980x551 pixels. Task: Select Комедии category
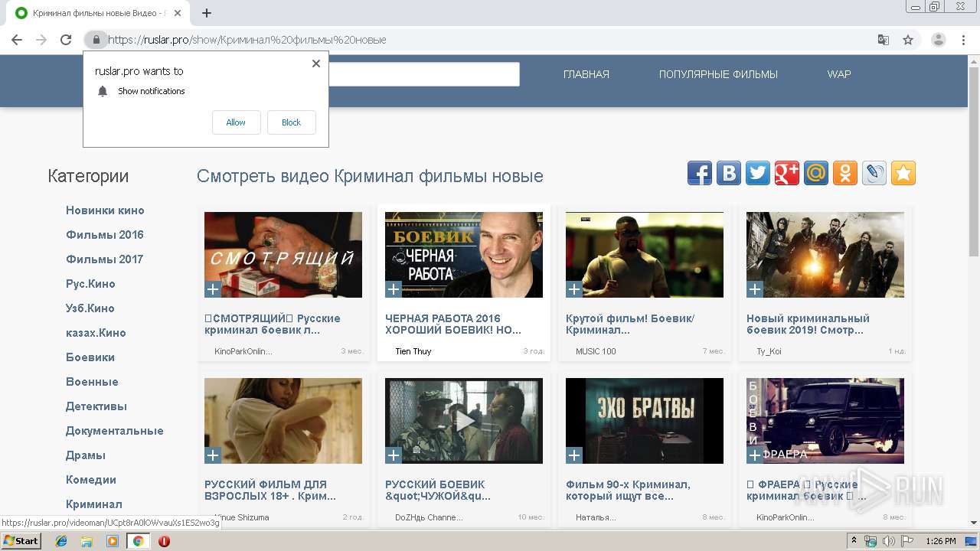(x=91, y=480)
